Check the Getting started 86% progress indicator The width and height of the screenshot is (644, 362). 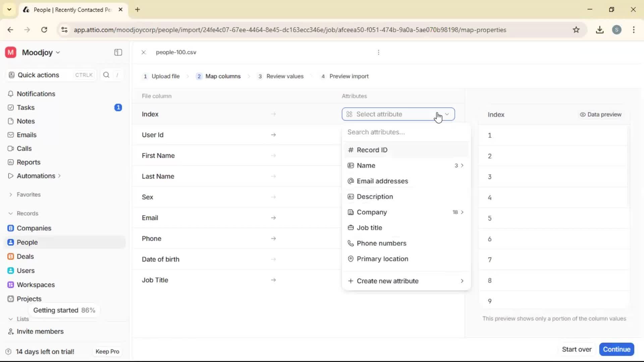click(x=64, y=310)
